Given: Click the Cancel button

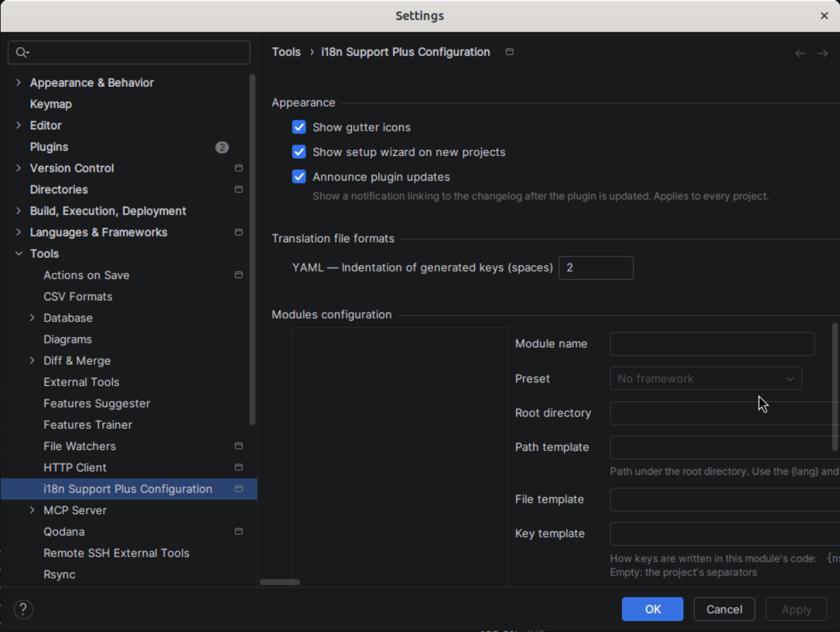Looking at the screenshot, I should point(724,609).
